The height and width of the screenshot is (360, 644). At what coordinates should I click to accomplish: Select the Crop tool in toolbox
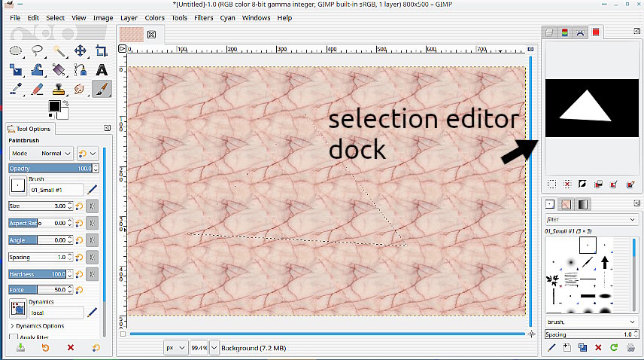tap(102, 51)
